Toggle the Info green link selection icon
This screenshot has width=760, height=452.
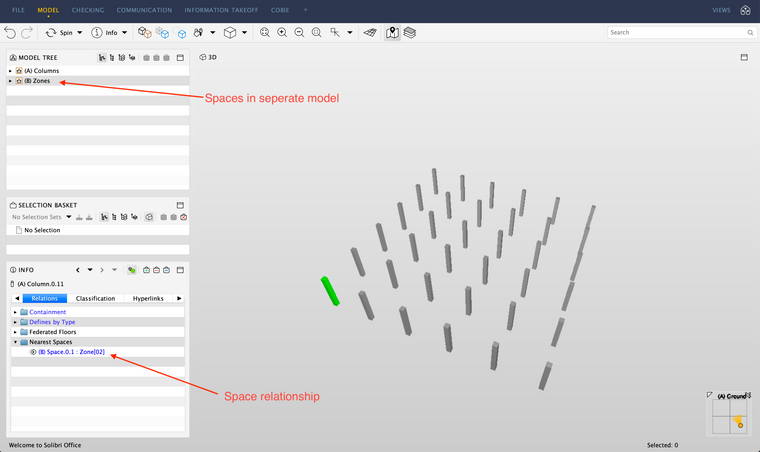coord(131,270)
